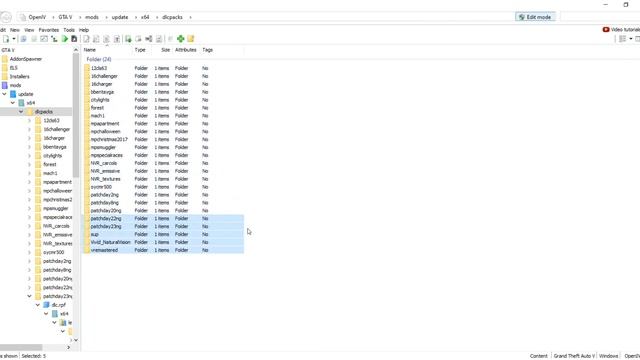The width and height of the screenshot is (640, 360).
Task: Sort by the Tags column header
Action: pos(207,50)
